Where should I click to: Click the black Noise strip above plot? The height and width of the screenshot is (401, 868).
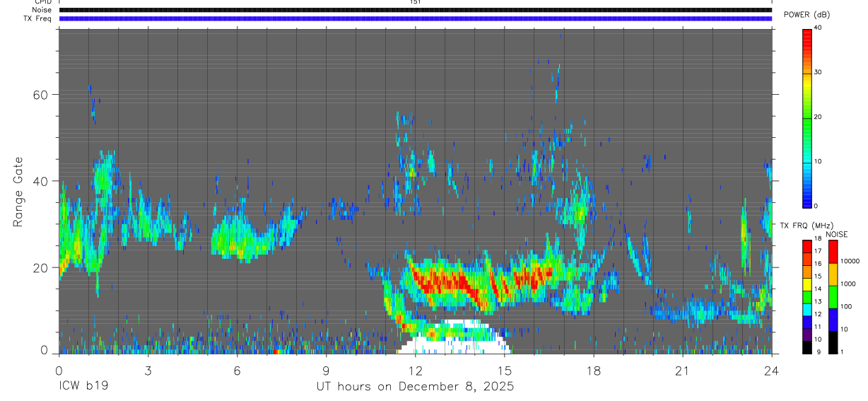point(415,10)
